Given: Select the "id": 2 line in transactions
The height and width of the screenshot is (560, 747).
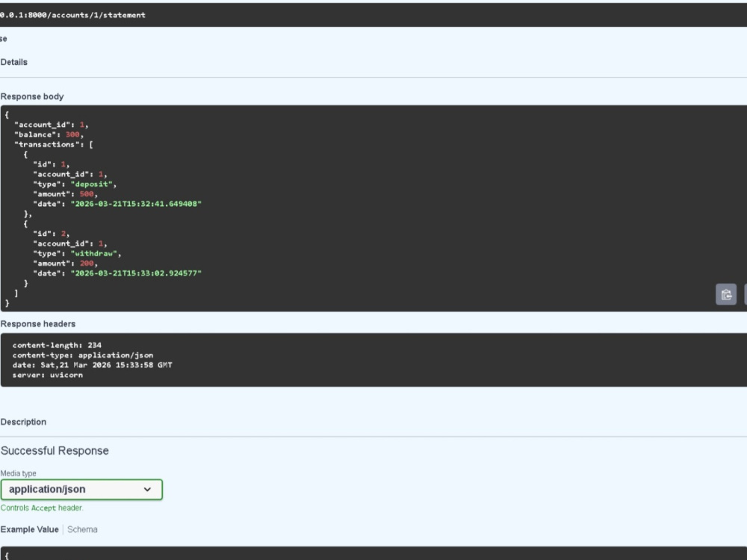Looking at the screenshot, I should 52,234.
